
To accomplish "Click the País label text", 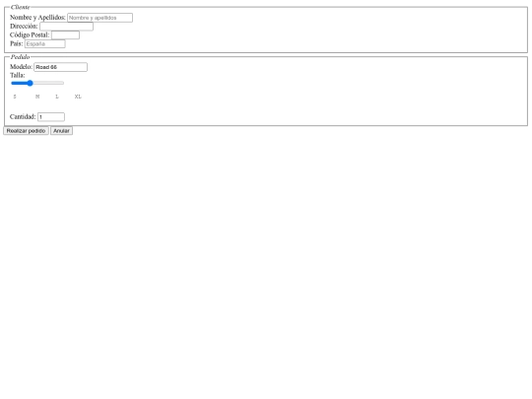I will click(17, 43).
